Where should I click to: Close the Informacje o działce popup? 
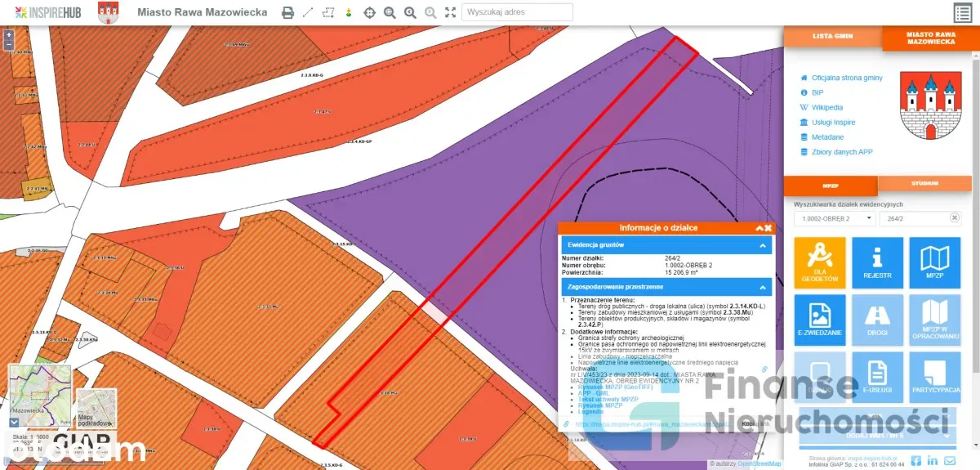[x=768, y=228]
